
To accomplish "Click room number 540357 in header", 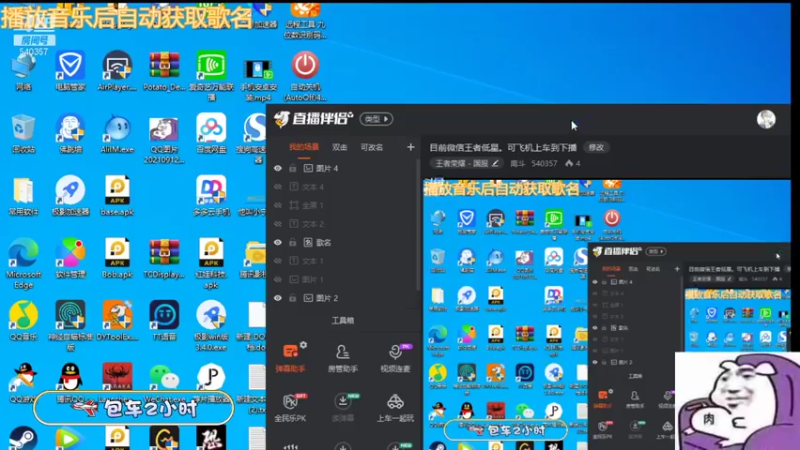I will tap(544, 163).
